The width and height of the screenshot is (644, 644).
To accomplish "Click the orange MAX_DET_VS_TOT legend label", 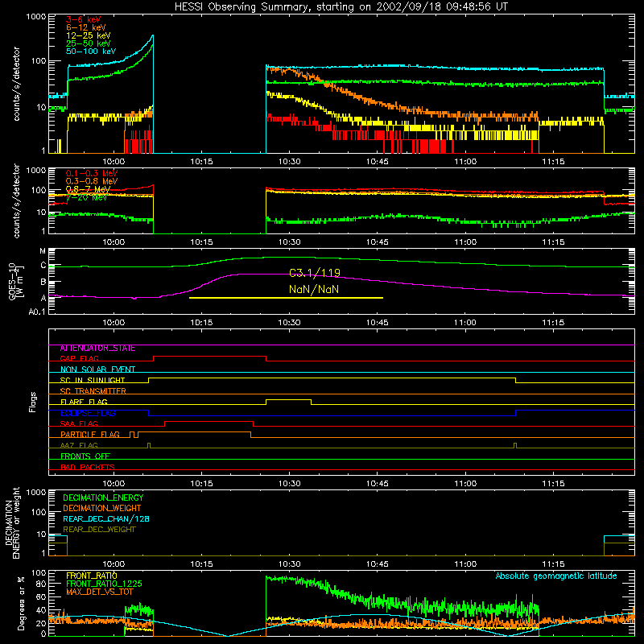I will (x=99, y=592).
